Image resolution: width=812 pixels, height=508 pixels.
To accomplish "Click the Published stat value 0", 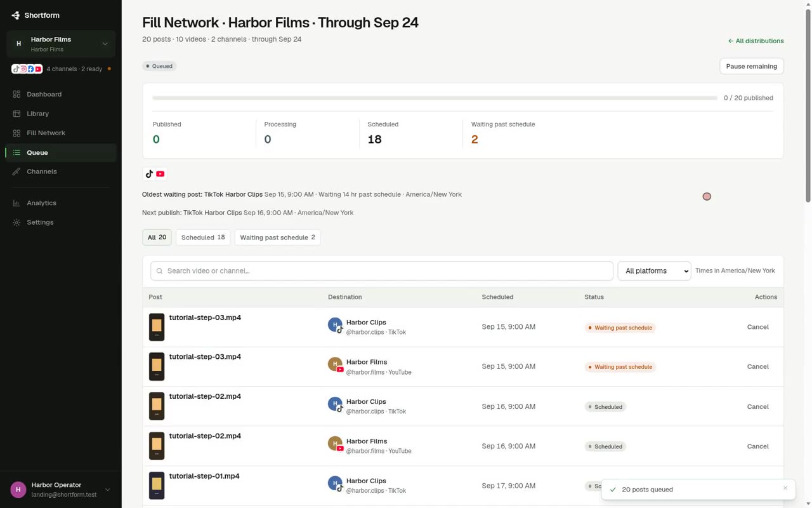I will pyautogui.click(x=156, y=139).
